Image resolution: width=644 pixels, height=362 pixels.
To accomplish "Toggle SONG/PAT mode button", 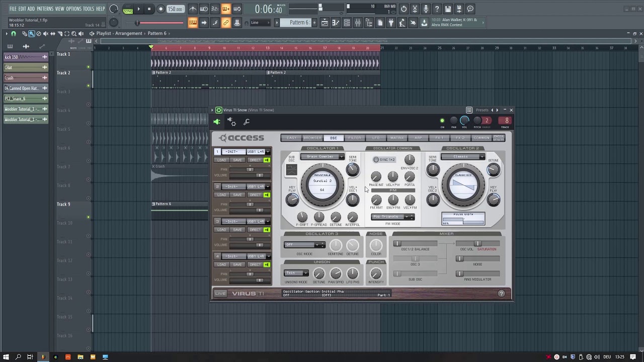I will tap(128, 9).
